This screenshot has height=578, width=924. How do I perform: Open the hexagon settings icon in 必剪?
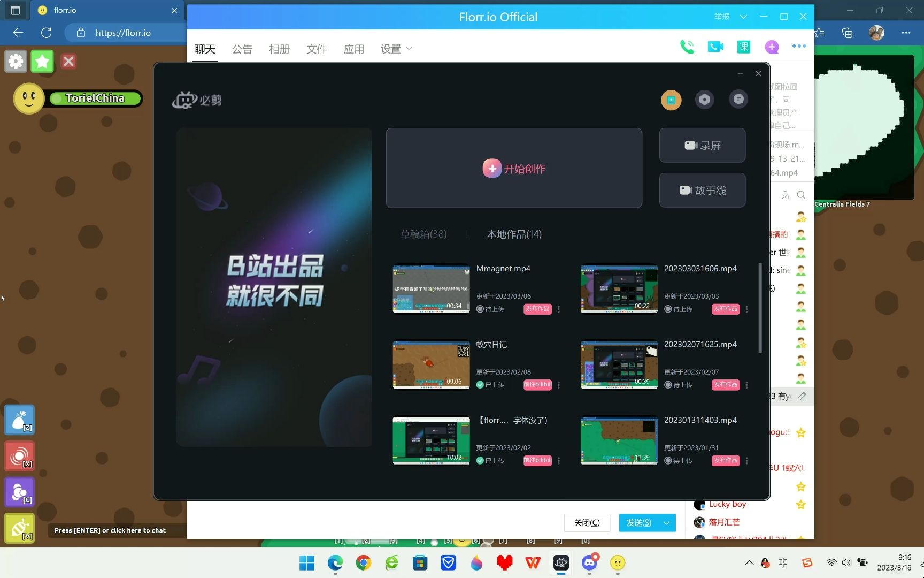705,100
